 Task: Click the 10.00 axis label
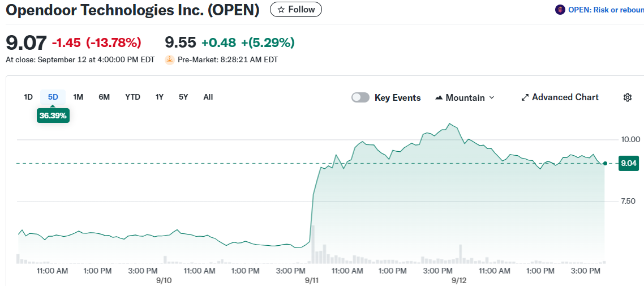[630, 139]
